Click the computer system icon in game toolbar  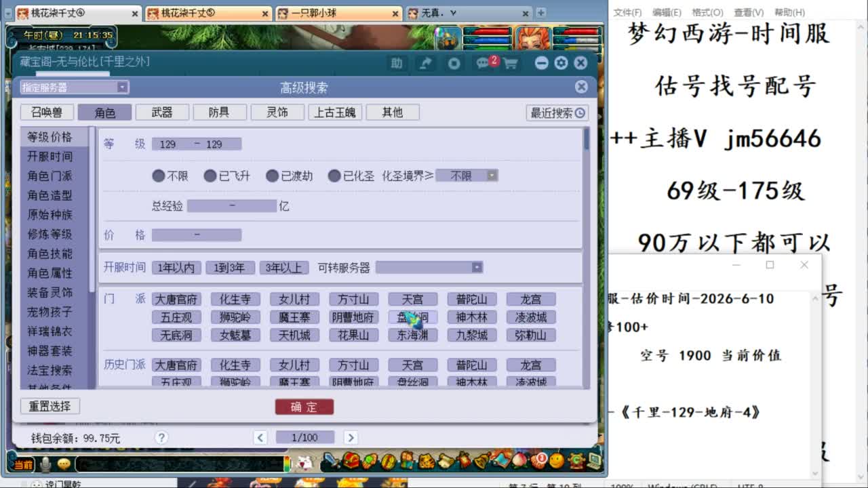pyautogui.click(x=594, y=461)
